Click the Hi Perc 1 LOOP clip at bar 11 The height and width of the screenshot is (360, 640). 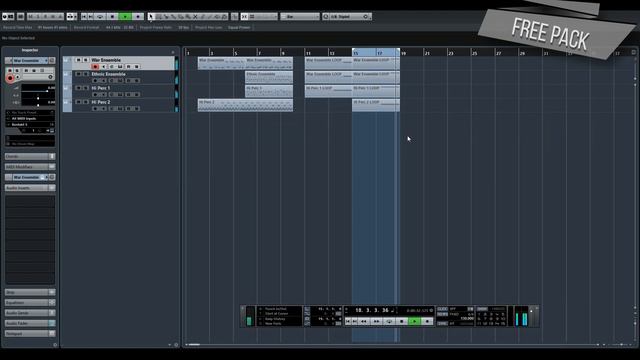[x=329, y=91]
